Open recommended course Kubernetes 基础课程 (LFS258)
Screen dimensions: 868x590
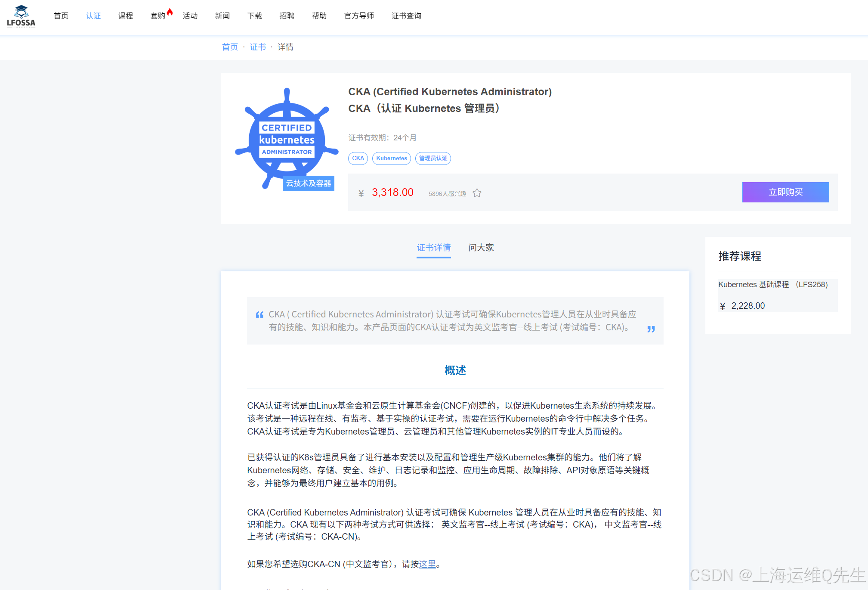773,285
